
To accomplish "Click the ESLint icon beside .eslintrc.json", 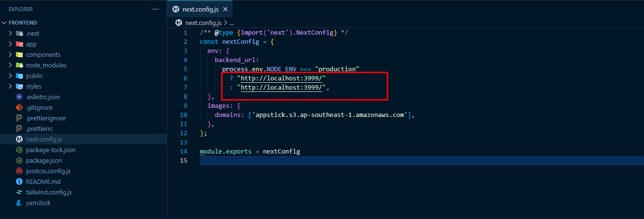I will pos(19,97).
